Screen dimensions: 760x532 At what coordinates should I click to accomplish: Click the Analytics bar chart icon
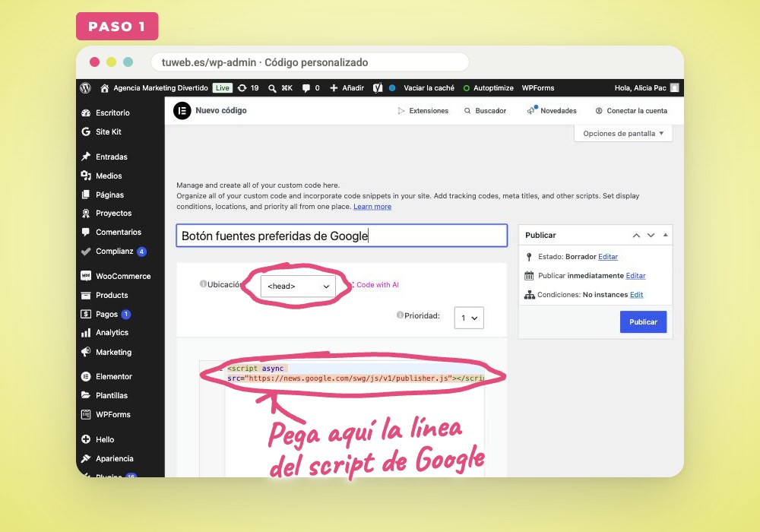[86, 333]
